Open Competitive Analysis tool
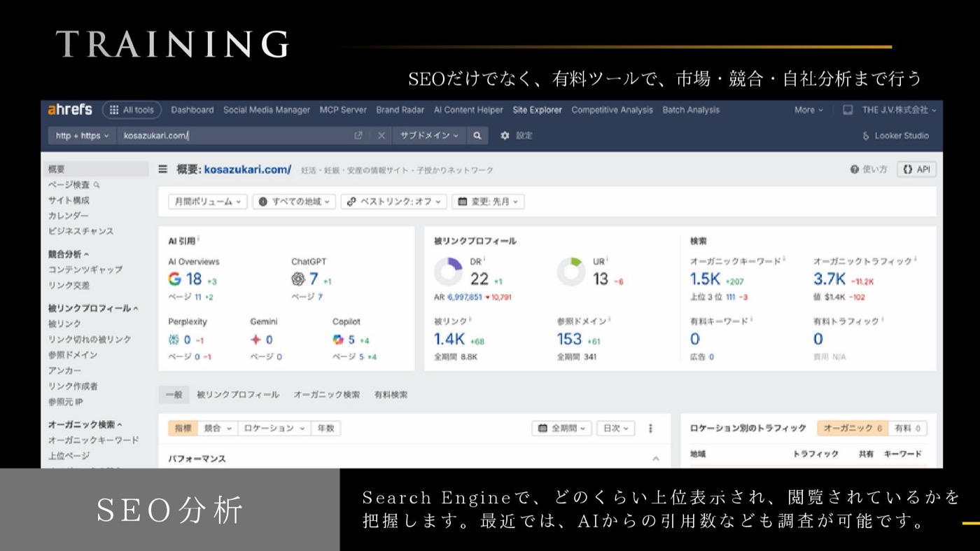The width and height of the screenshot is (980, 551). pyautogui.click(x=612, y=110)
